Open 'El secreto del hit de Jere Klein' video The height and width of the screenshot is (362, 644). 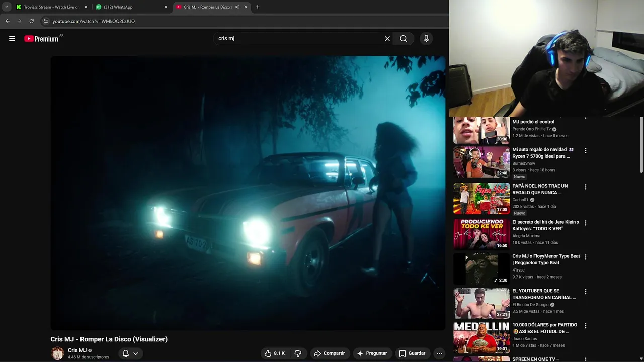pyautogui.click(x=545, y=225)
